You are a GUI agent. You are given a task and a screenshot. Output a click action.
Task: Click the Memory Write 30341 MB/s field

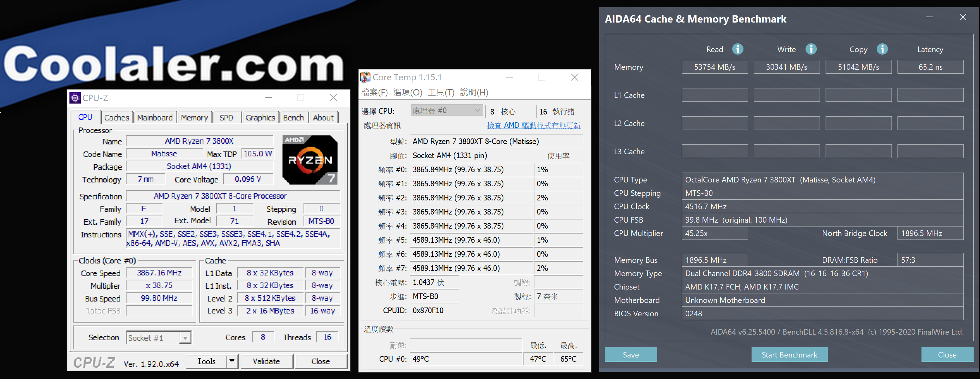click(x=786, y=67)
